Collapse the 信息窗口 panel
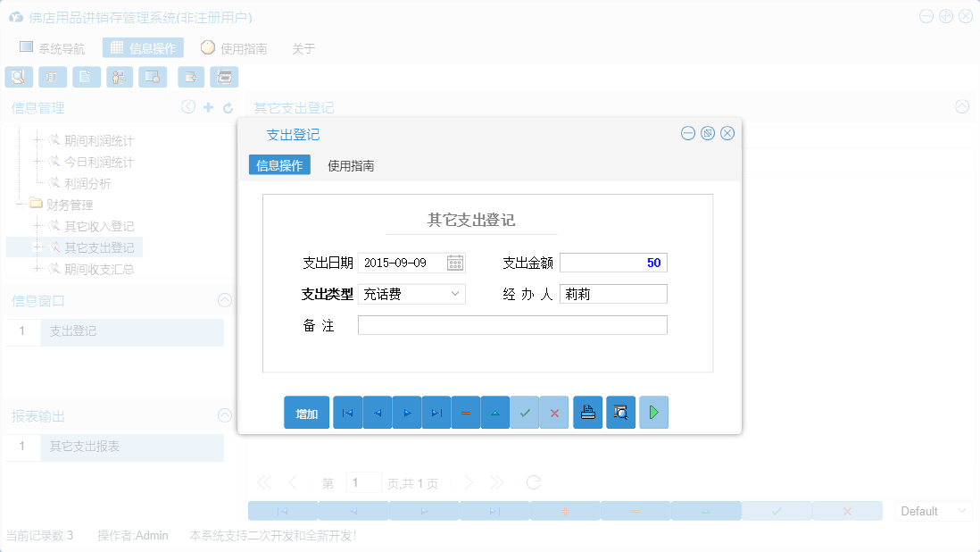 coord(224,301)
